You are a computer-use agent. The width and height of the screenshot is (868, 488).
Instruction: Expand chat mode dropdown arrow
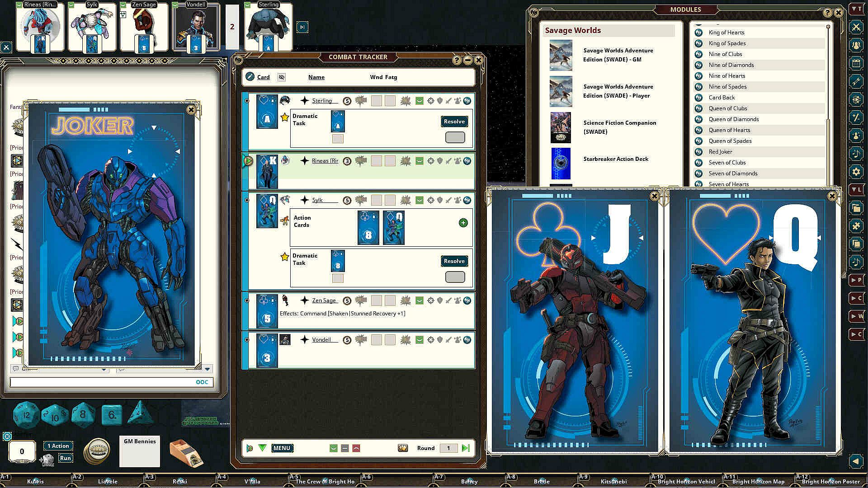point(104,369)
